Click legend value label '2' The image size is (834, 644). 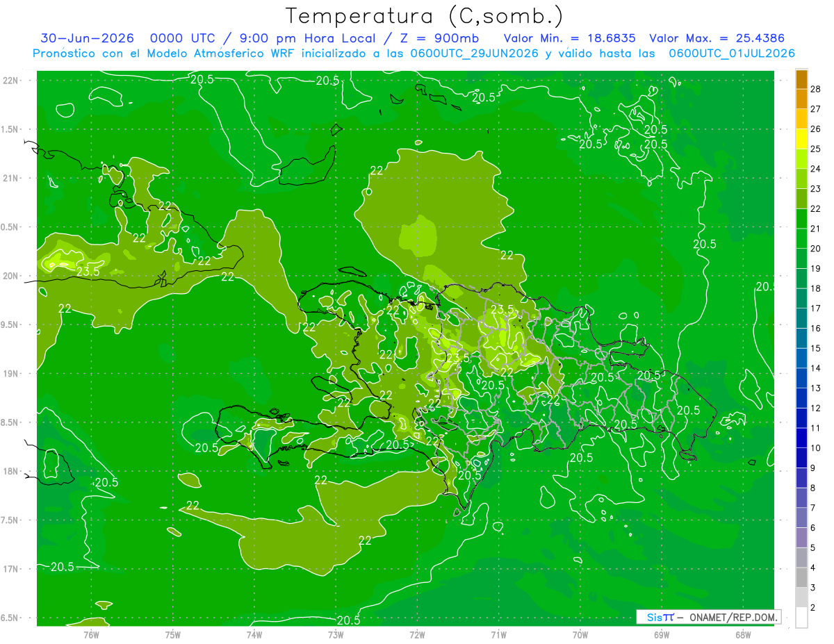(x=813, y=608)
